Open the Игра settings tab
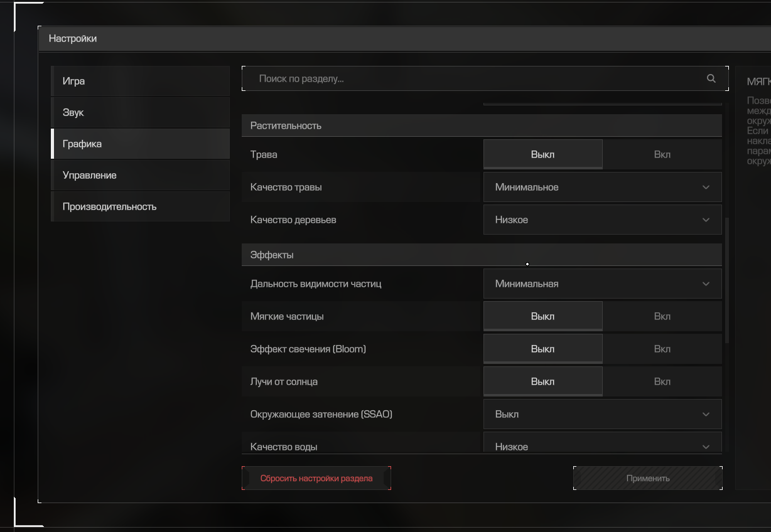This screenshot has width=771, height=532. click(140, 81)
